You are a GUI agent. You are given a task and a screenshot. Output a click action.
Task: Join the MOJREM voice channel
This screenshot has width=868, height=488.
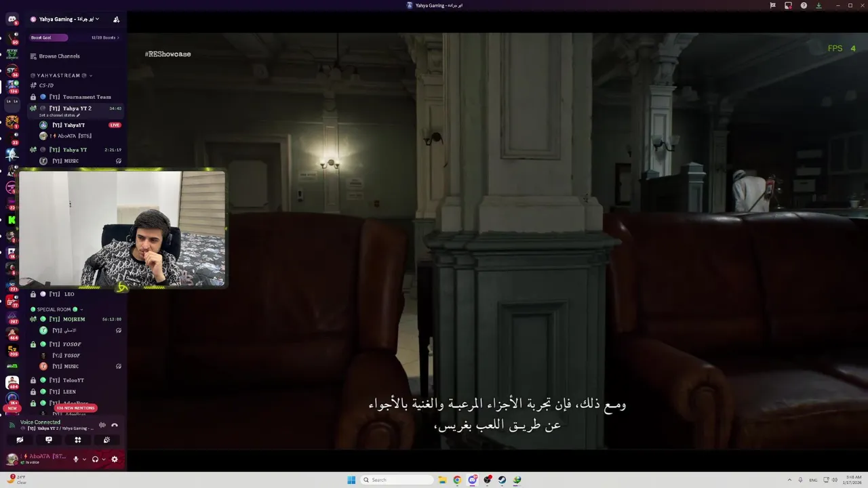[x=75, y=319]
